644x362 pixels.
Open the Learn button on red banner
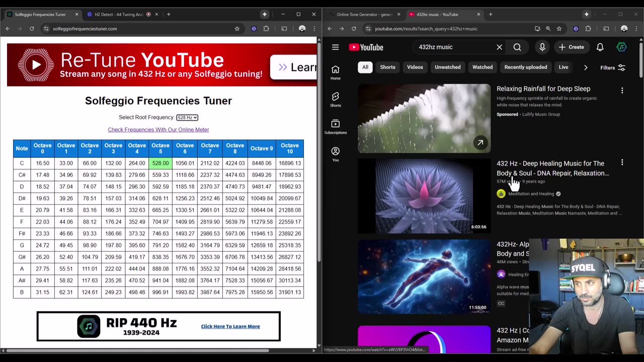pos(294,67)
